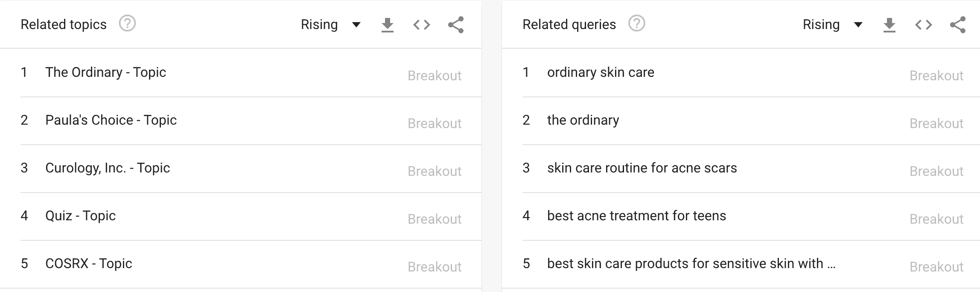Share the Related queries list

click(959, 24)
